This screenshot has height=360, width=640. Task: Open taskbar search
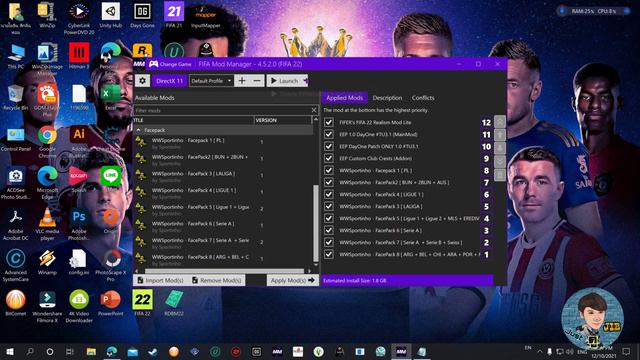(x=30, y=351)
